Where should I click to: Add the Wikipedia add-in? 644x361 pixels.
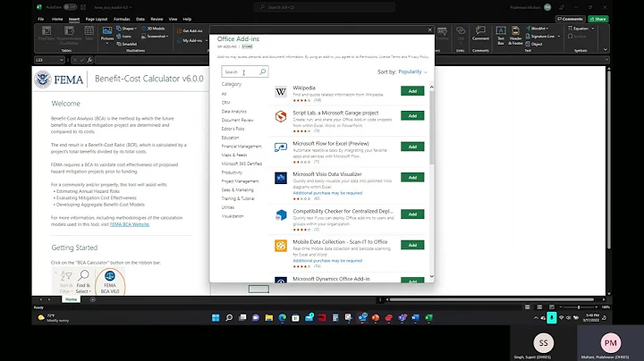pos(412,91)
